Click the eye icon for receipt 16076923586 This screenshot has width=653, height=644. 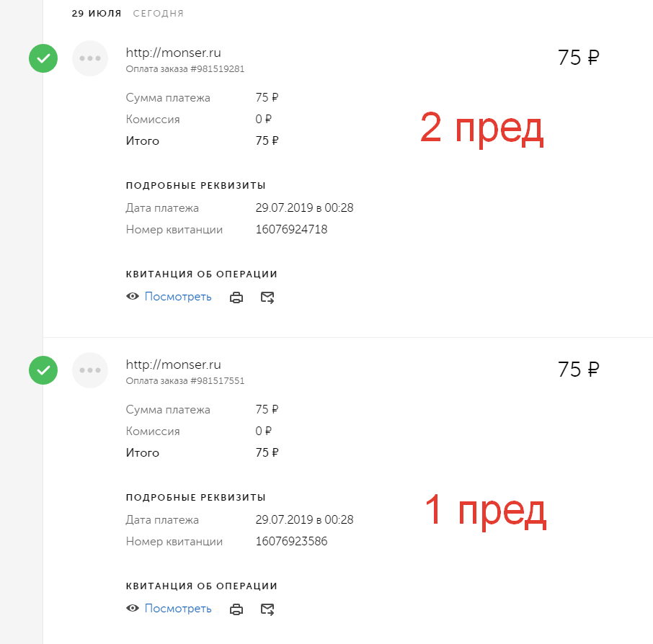coord(133,609)
